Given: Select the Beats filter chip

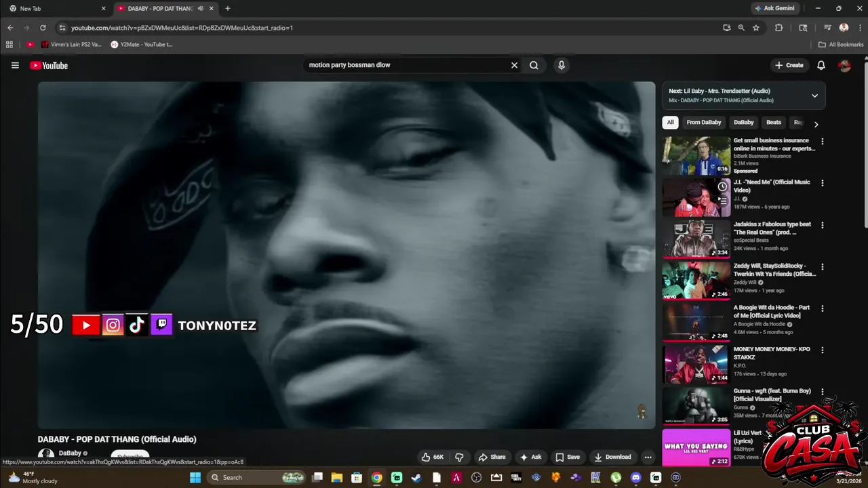Looking at the screenshot, I should click(x=774, y=123).
